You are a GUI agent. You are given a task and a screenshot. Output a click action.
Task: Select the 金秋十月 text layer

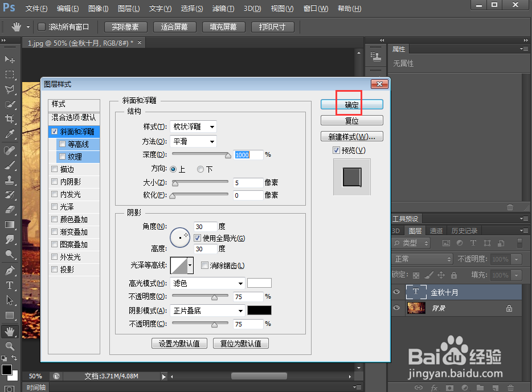pyautogui.click(x=450, y=292)
